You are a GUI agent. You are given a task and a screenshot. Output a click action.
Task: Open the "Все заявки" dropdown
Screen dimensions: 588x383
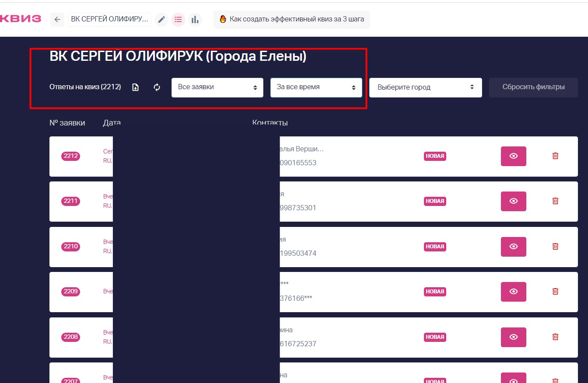click(x=217, y=87)
